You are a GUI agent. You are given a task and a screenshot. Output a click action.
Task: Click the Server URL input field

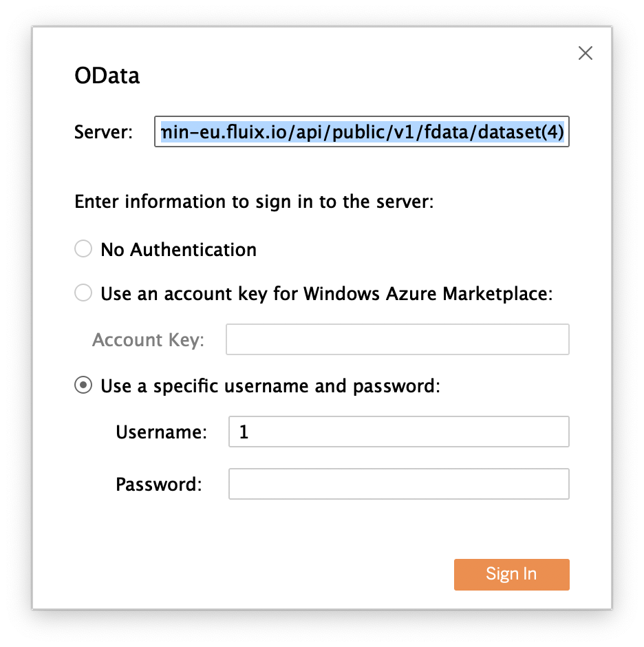362,132
